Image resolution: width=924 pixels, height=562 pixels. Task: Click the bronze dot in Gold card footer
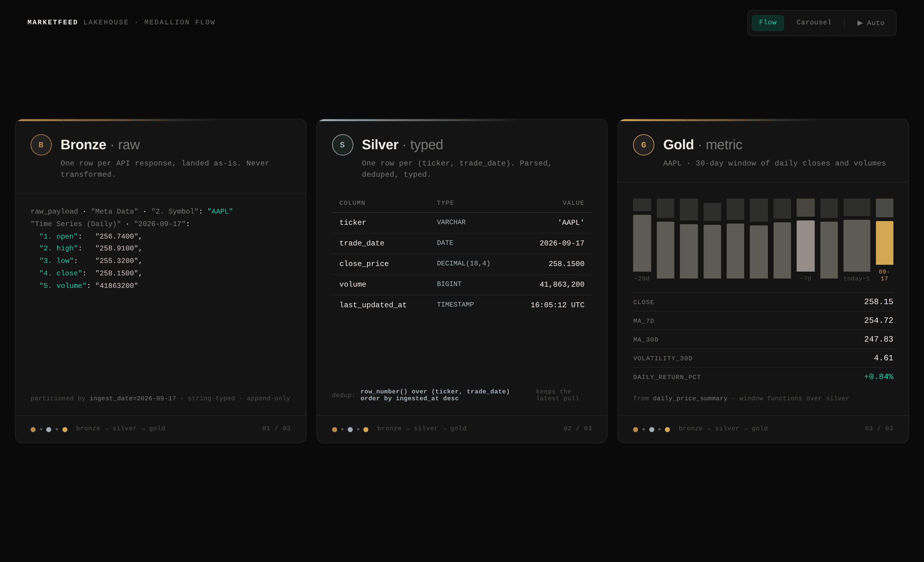[635, 430]
